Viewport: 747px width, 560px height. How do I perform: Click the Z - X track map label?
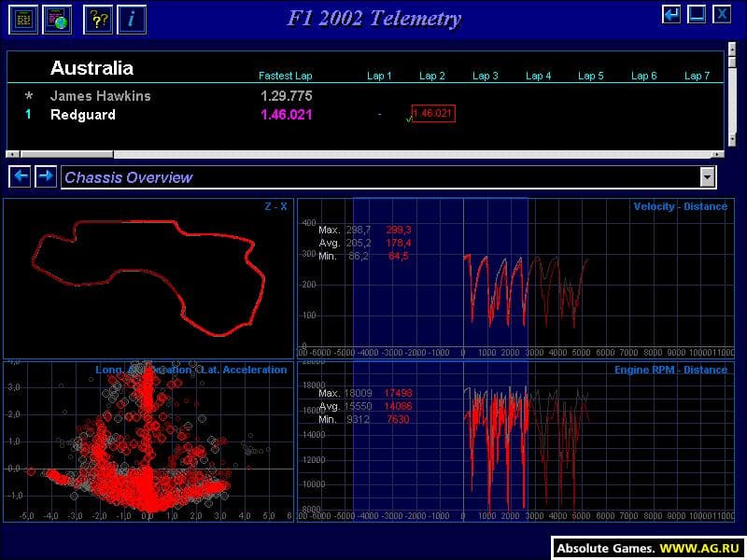coord(275,206)
